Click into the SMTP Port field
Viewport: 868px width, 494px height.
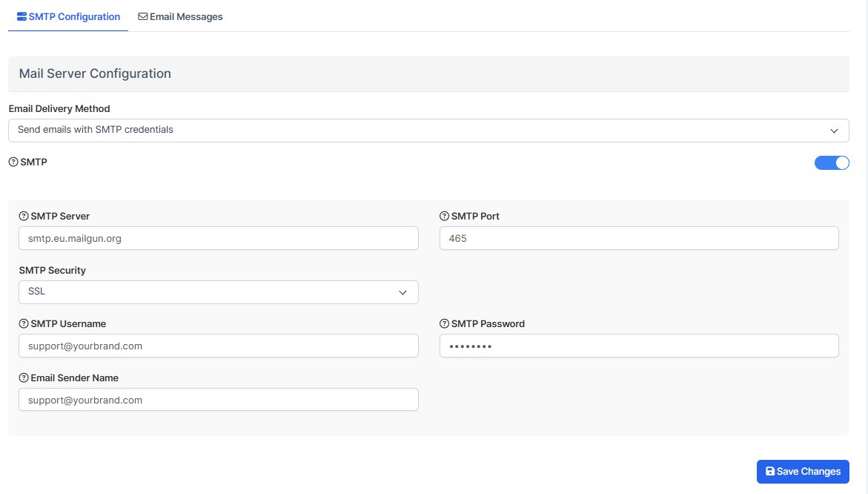coord(638,239)
